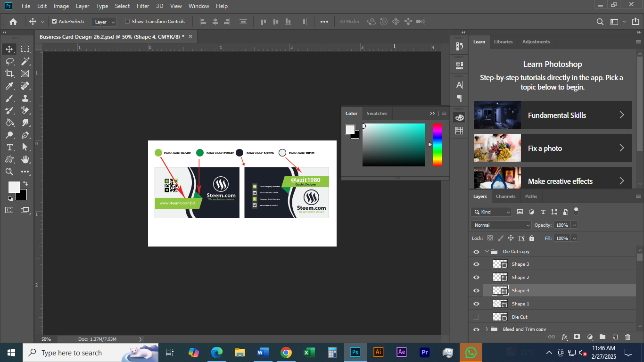Select the Horizontal Type tool

coord(9,147)
